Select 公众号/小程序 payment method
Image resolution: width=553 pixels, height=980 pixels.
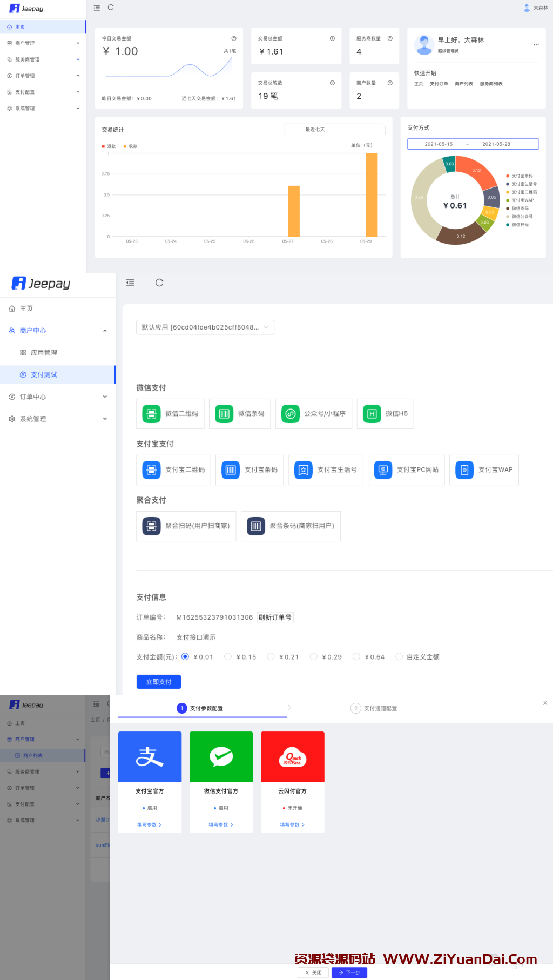314,414
